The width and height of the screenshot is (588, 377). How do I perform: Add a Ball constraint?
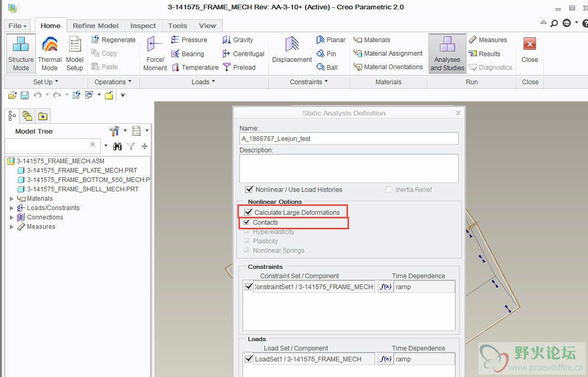[x=327, y=68]
